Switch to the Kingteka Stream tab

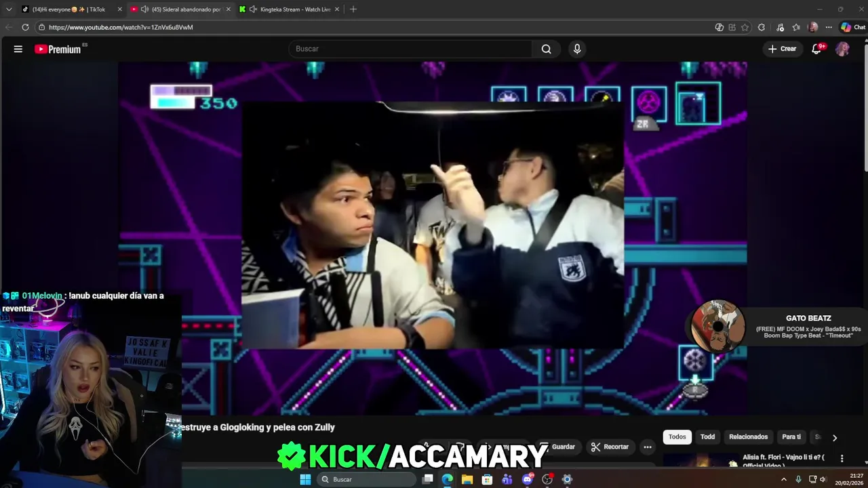[288, 9]
